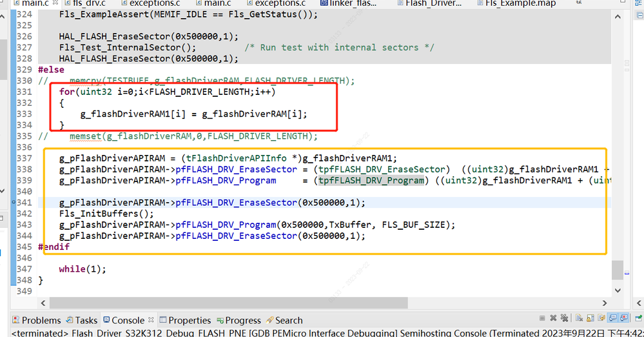Switch to the fls_drv.c editor tab
Viewport: 644px width, 337px height.
(x=85, y=3)
